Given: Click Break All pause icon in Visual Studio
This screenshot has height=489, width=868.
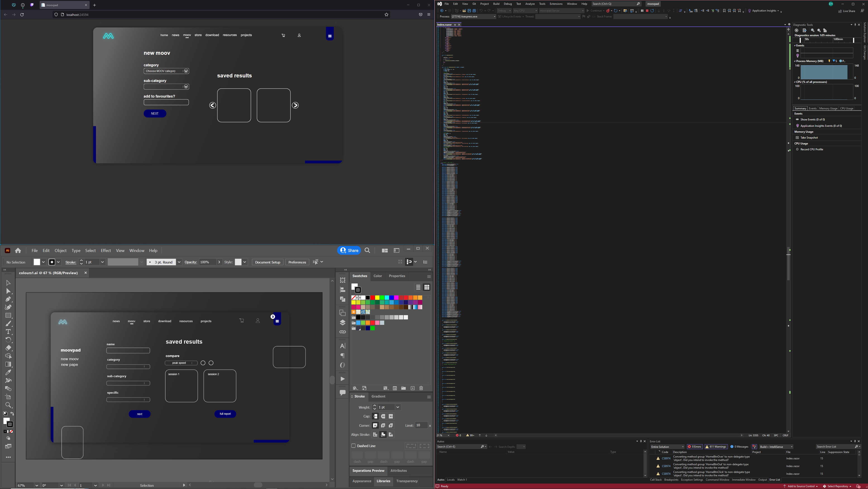Looking at the screenshot, I should (642, 11).
